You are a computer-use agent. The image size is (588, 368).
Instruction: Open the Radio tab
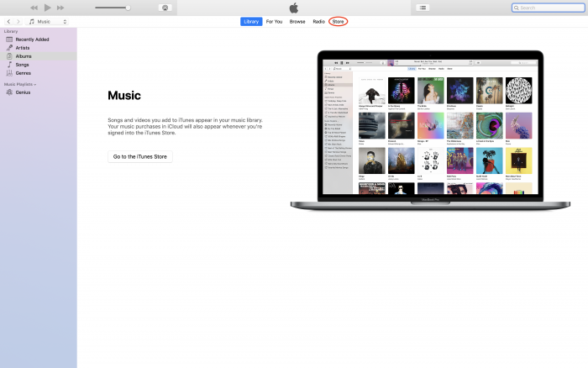(x=318, y=21)
